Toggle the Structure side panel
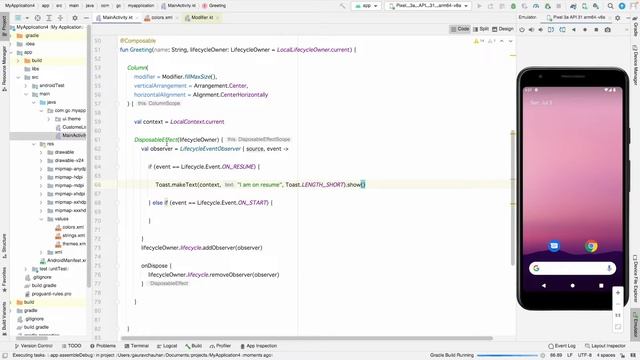 (4, 246)
